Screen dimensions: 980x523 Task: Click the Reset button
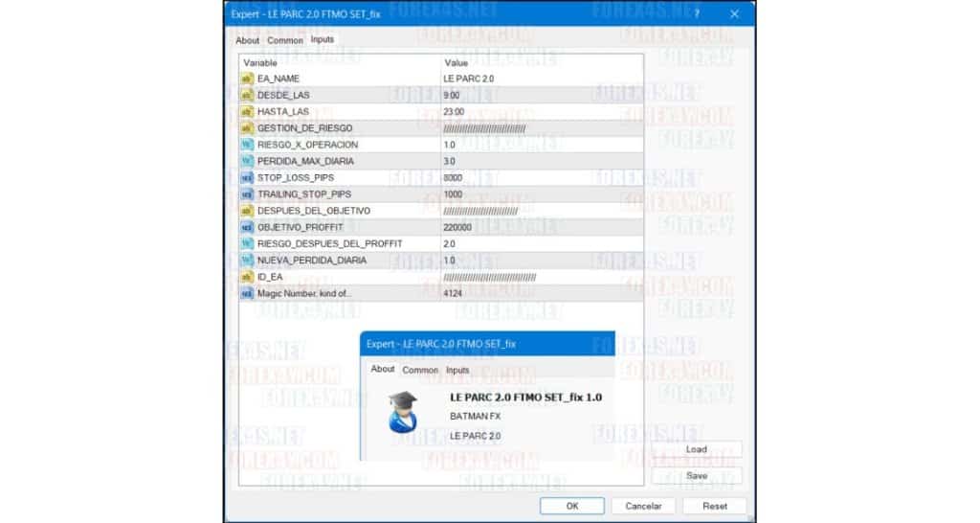714,506
